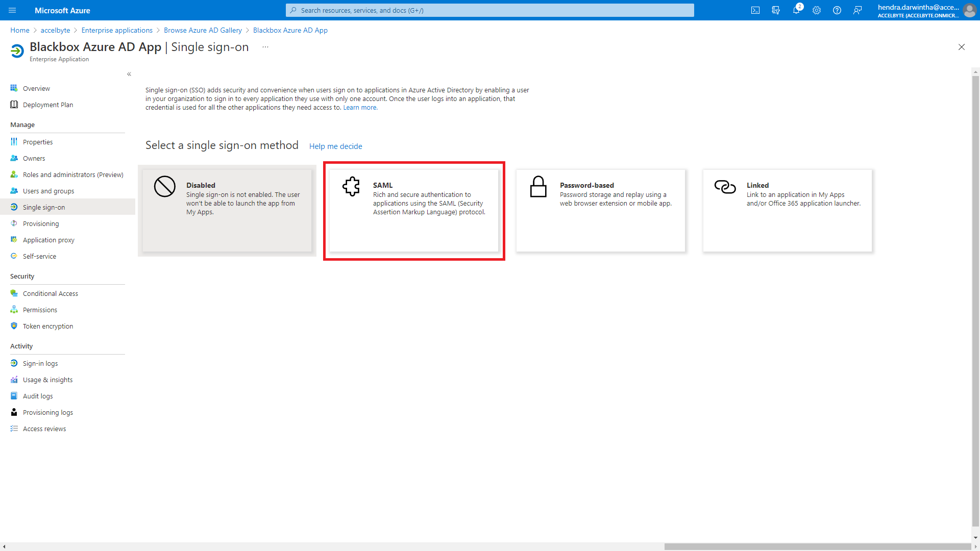
Task: Select the Linked sign-on card
Action: [788, 211]
